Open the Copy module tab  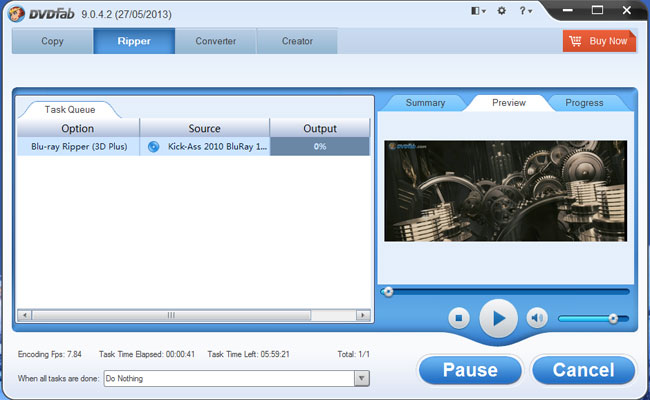coord(52,41)
